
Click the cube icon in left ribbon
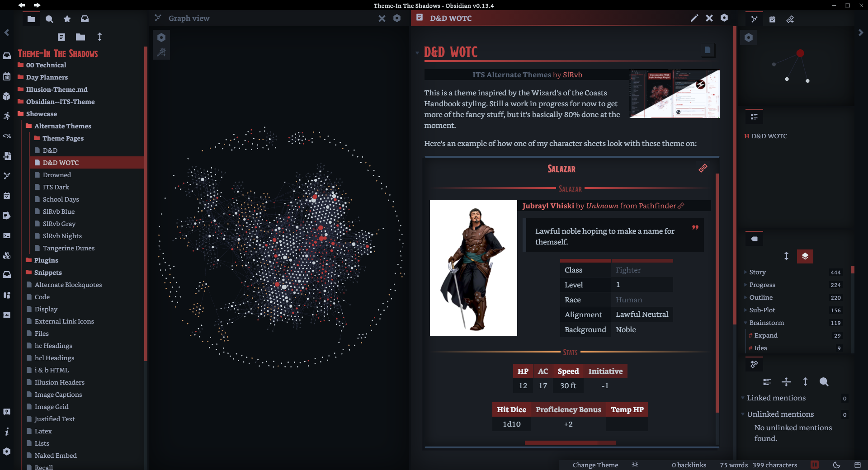tap(7, 96)
